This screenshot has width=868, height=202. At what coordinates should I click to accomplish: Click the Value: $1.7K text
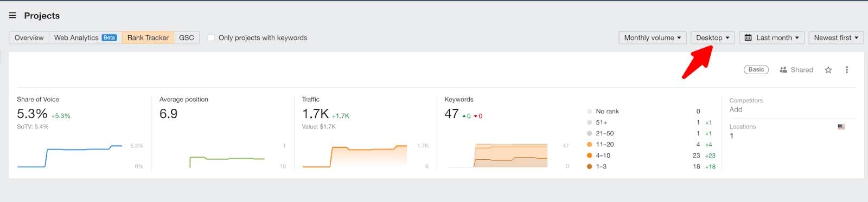click(318, 127)
